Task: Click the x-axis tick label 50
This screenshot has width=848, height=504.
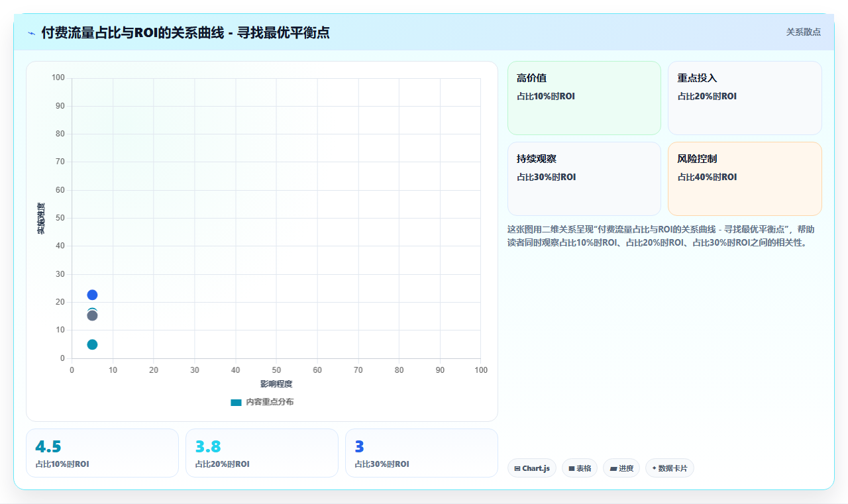Action: (276, 370)
